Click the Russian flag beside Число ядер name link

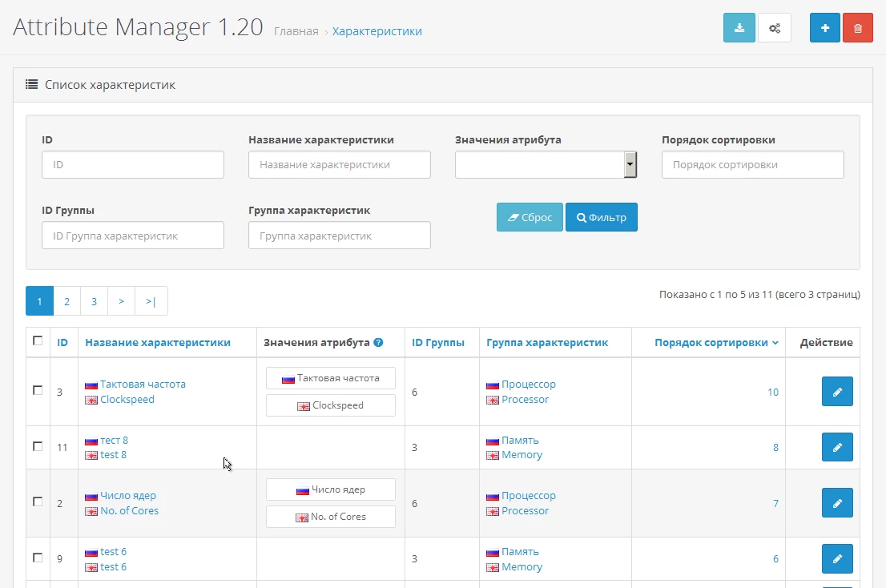click(91, 497)
